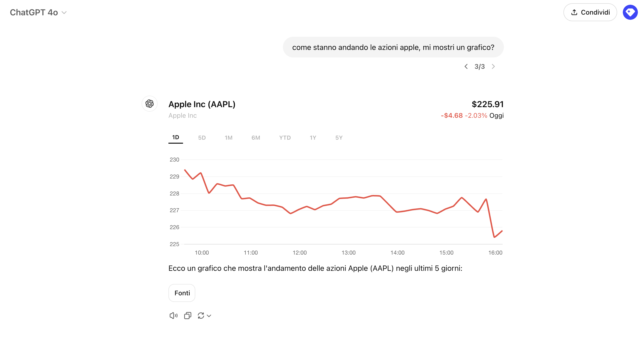
Task: Expand the regenerate options chevron
Action: (209, 316)
